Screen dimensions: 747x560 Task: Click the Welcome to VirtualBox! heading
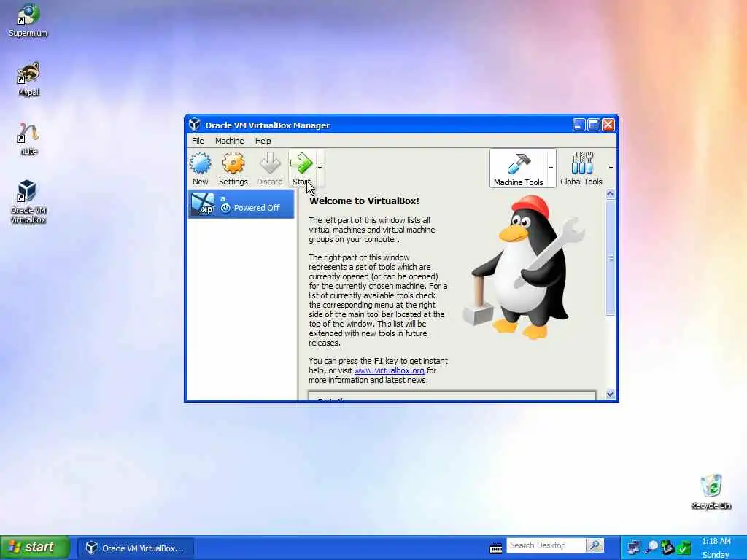pyautogui.click(x=365, y=201)
